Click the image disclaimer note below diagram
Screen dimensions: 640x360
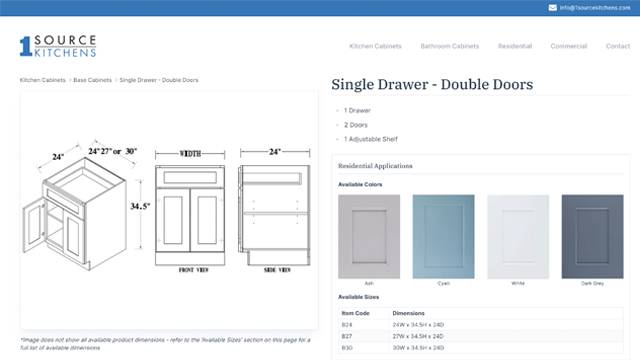[x=165, y=344]
